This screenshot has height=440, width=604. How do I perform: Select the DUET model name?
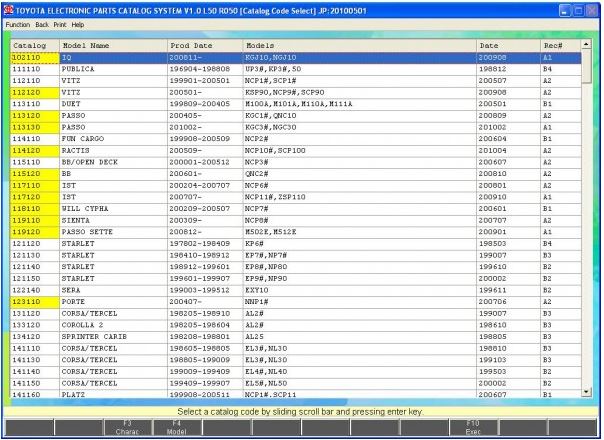pyautogui.click(x=113, y=104)
